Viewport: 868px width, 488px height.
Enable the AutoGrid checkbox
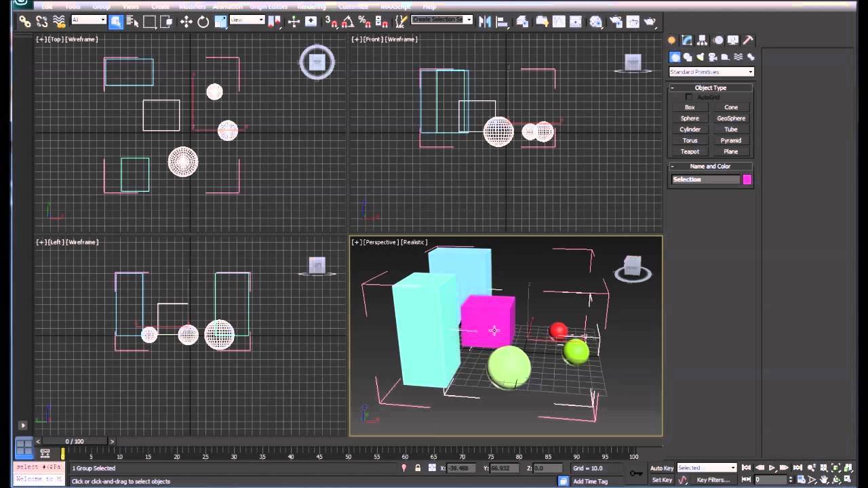(689, 97)
